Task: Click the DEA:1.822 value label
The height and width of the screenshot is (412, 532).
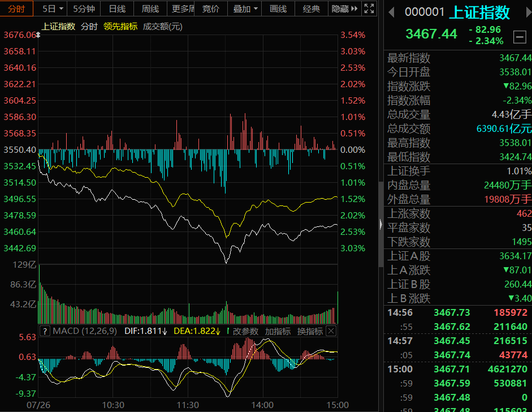Action: 196,331
